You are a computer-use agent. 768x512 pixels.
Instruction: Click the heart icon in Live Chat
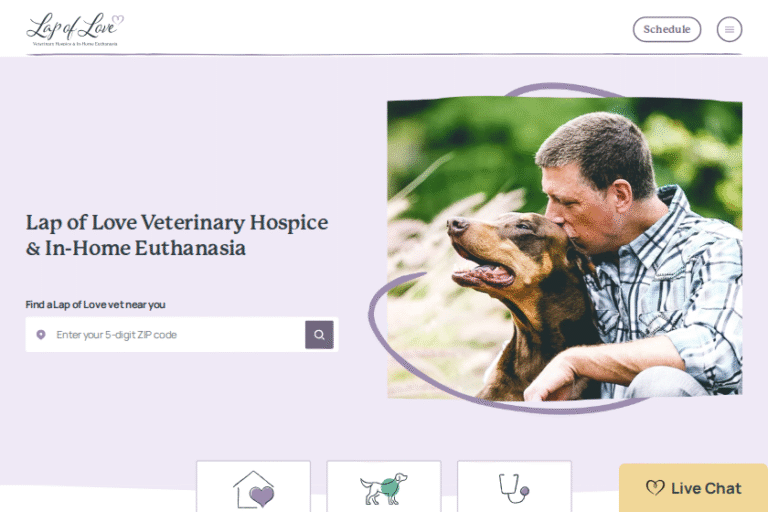(x=655, y=488)
